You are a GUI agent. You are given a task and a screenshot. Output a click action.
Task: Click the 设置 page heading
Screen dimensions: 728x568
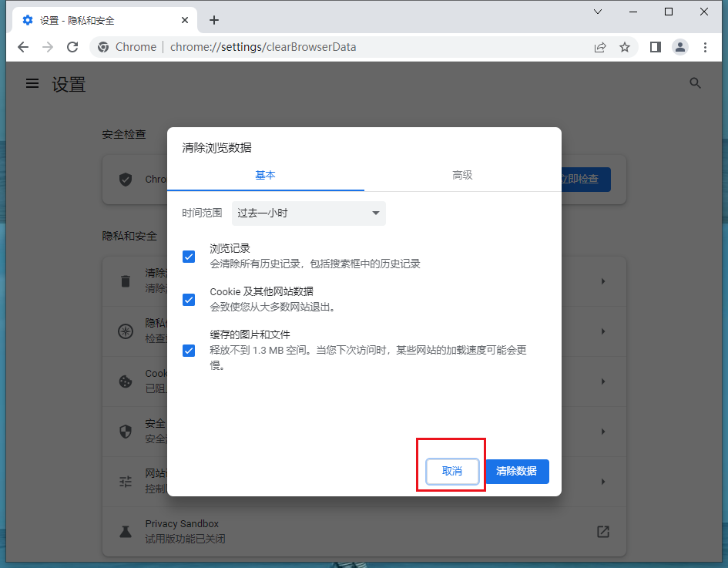pos(69,85)
